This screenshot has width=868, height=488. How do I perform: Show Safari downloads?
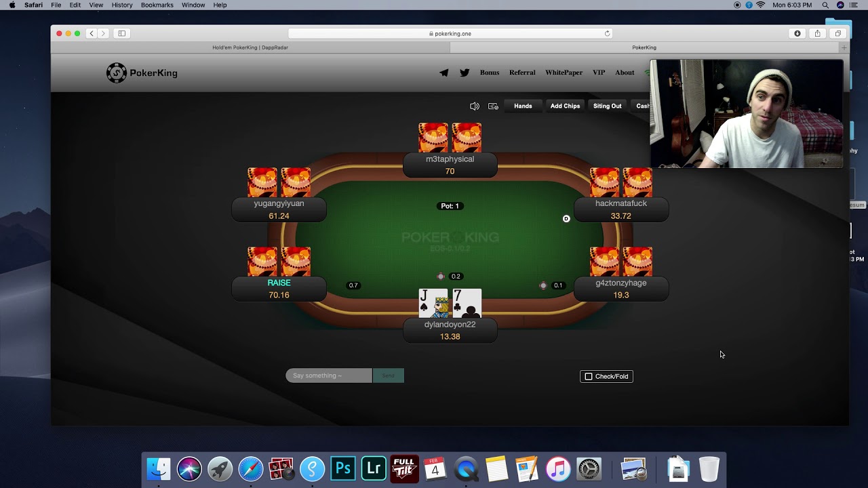797,33
